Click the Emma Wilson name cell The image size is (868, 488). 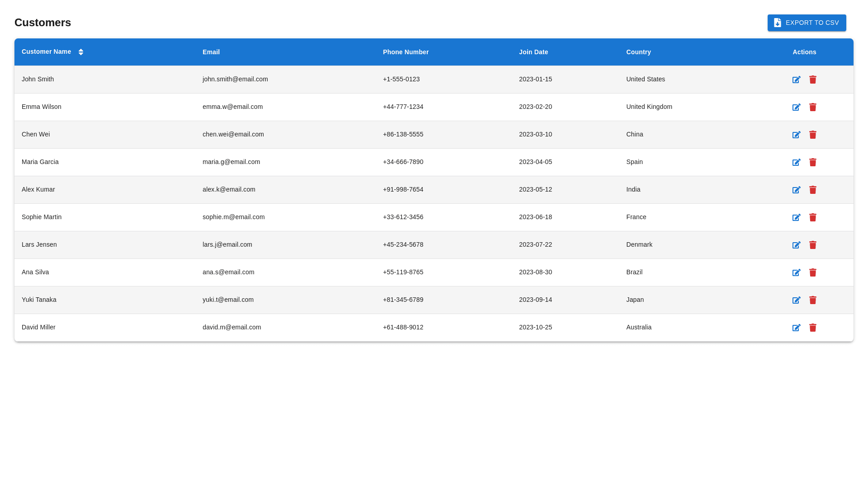click(42, 107)
